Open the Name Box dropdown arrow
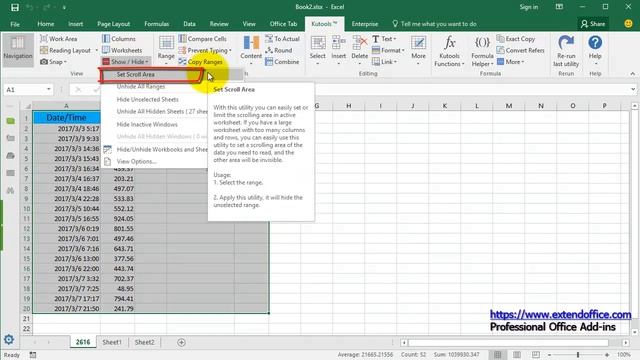Screen dimensions: 640x360 click(49, 89)
